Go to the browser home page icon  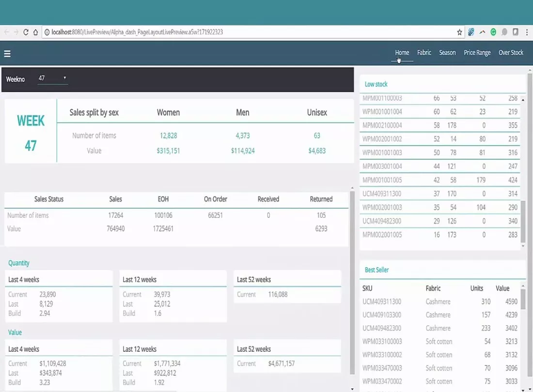[x=35, y=32]
